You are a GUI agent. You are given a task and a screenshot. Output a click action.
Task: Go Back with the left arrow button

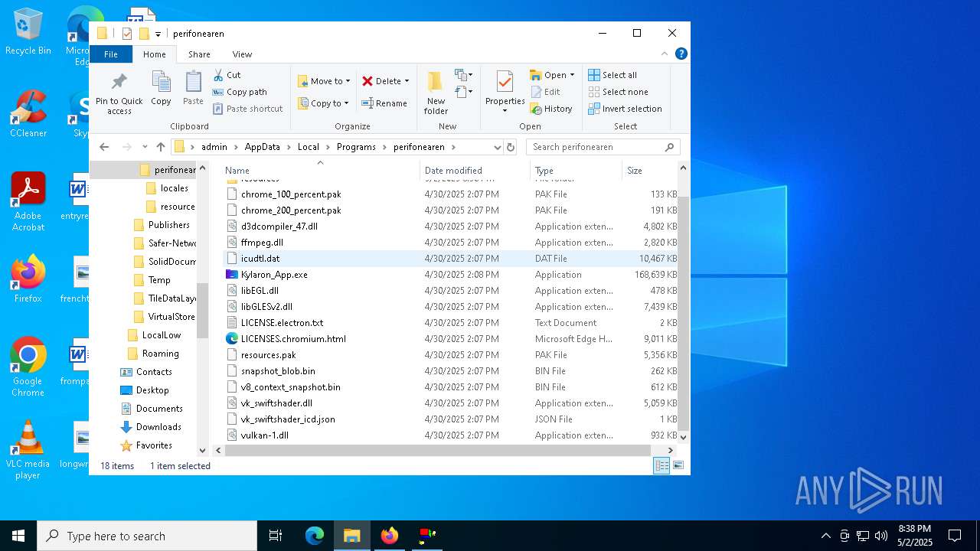104,147
